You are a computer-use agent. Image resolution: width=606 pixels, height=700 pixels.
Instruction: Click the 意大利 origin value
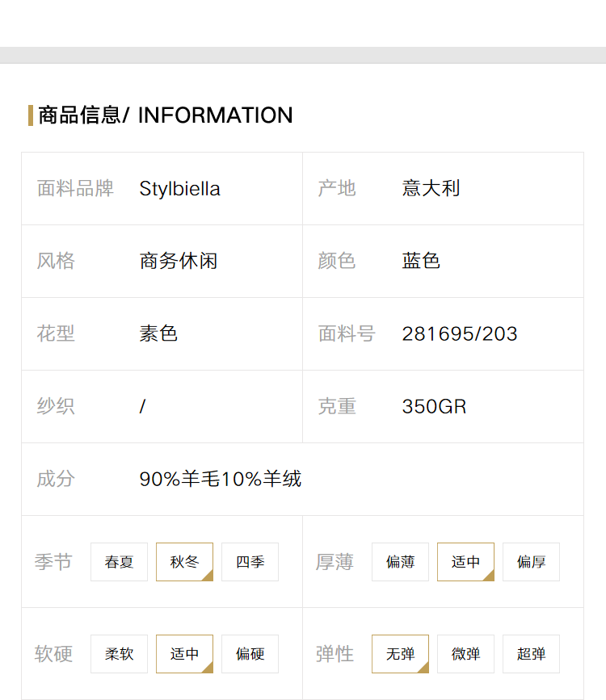(431, 188)
